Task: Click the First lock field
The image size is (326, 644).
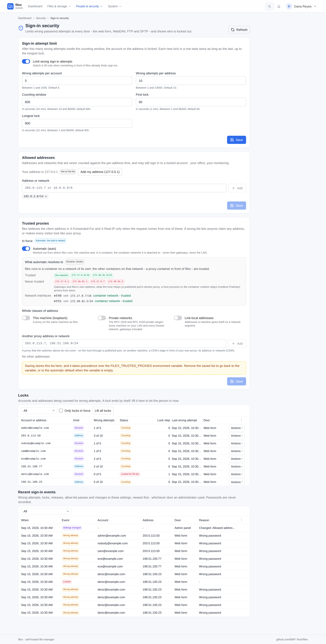Action: 191,102
